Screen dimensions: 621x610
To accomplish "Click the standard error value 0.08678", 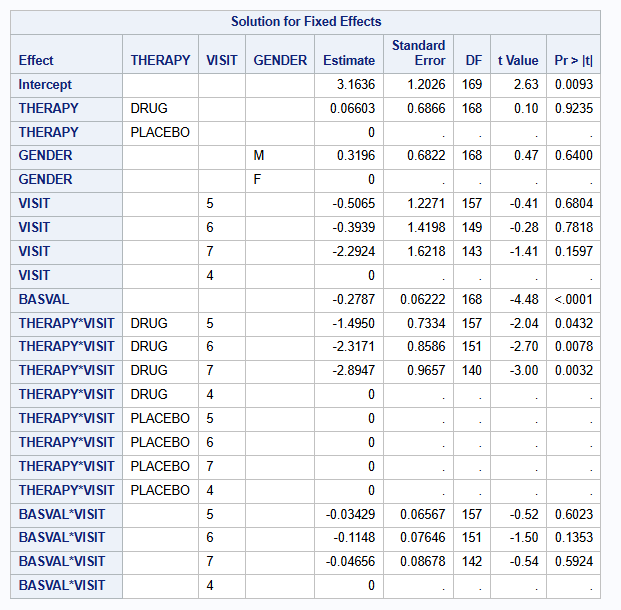I will point(421,562).
